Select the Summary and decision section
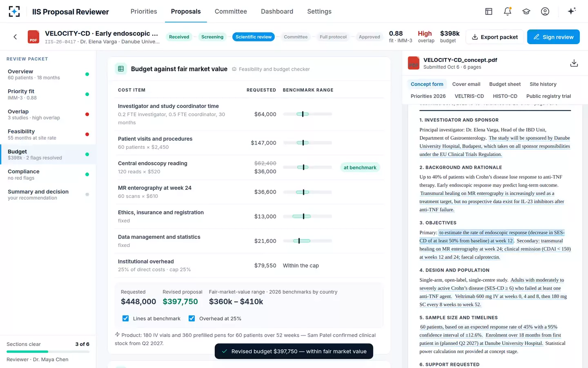This screenshot has width=588, height=368. coord(48,195)
